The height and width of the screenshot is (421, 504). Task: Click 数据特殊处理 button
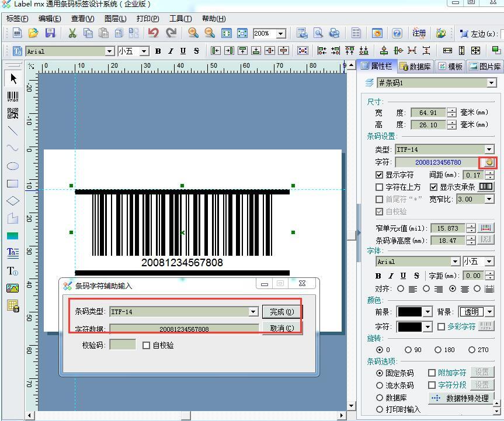pyautogui.click(x=461, y=398)
